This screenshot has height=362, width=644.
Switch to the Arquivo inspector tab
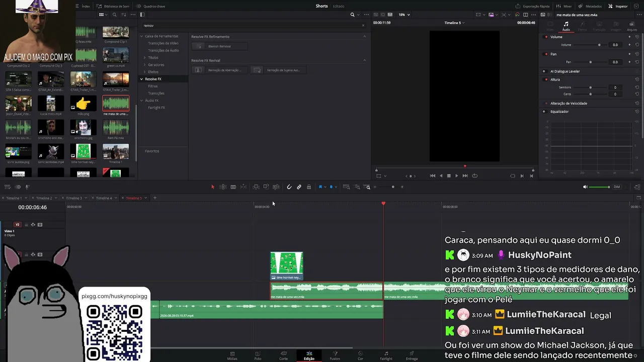632,26
